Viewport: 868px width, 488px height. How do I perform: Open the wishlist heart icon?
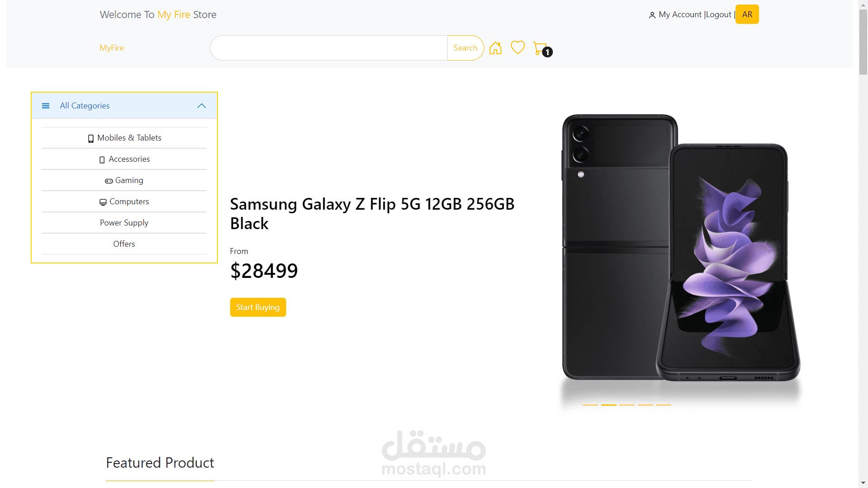click(x=518, y=47)
